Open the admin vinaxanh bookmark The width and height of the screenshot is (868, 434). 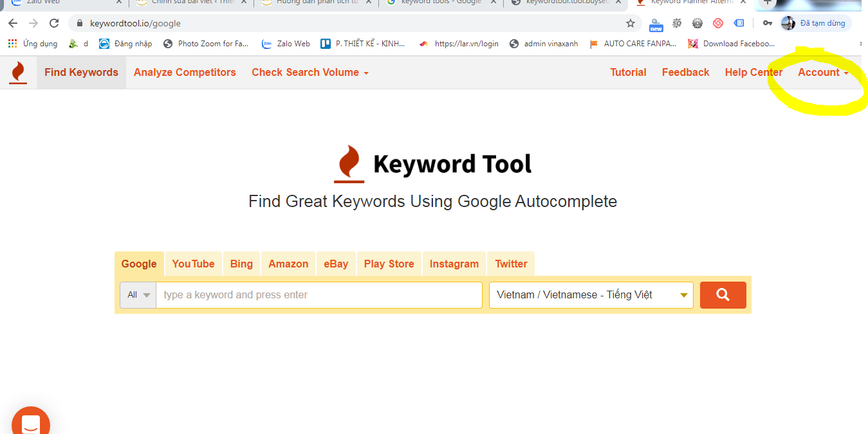coord(544,44)
